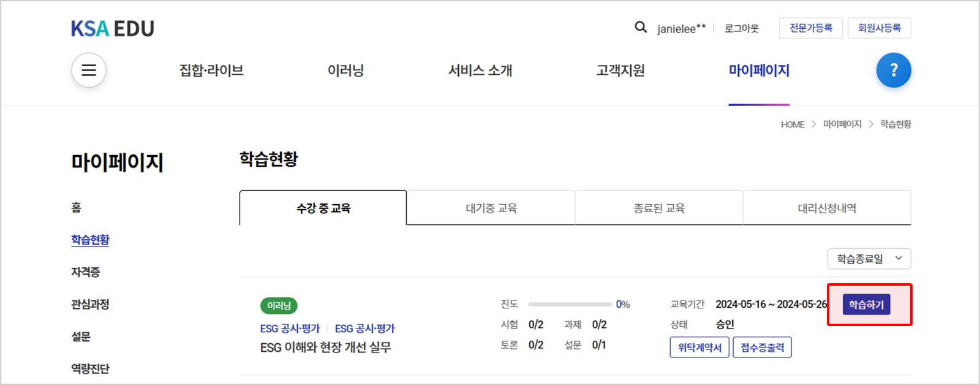980x385 pixels.
Task: Click the 학습하기 button
Action: [x=866, y=305]
